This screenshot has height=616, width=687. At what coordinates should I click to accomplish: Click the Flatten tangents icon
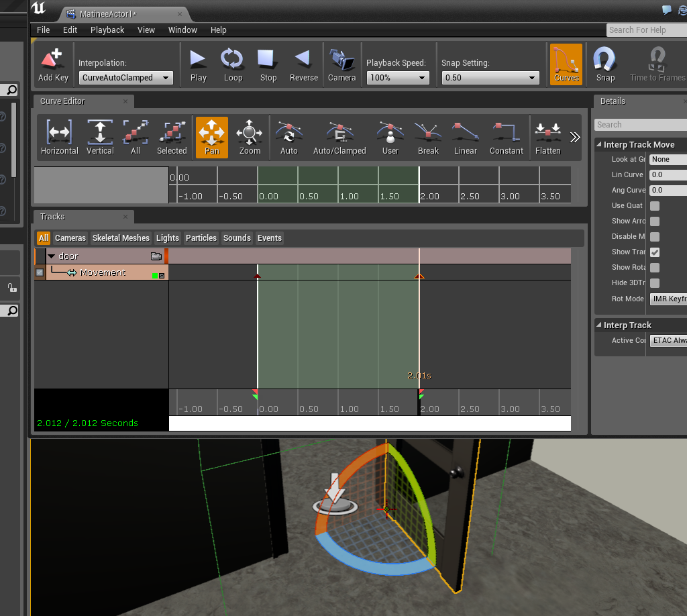point(547,136)
